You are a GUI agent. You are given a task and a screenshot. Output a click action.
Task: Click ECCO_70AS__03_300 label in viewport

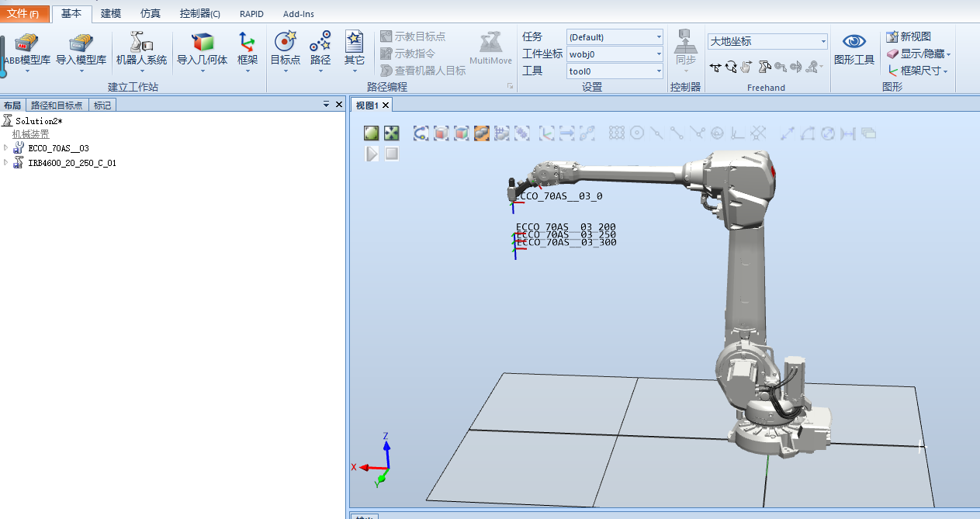(566, 243)
